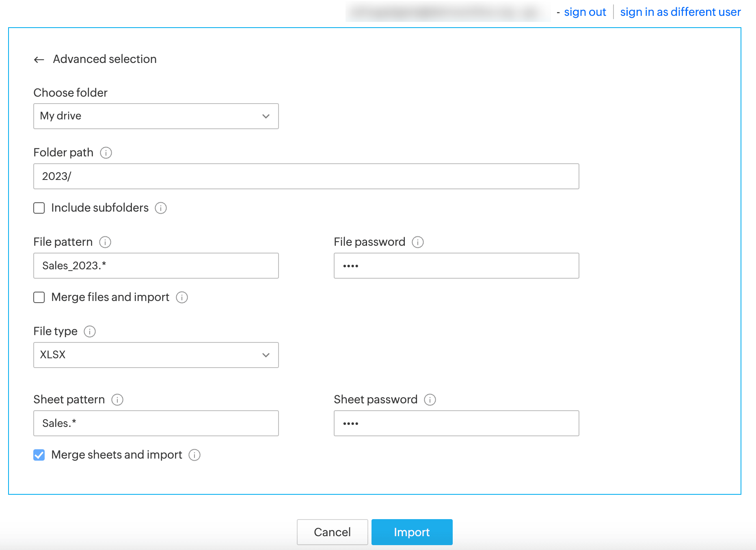Click the File password info icon
Image resolution: width=756 pixels, height=550 pixels.
click(418, 242)
